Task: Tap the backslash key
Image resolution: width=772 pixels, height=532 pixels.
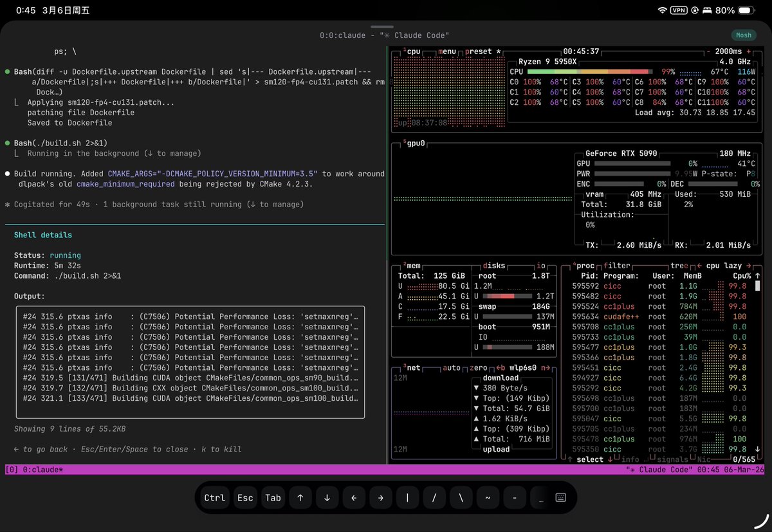Action: point(461,497)
